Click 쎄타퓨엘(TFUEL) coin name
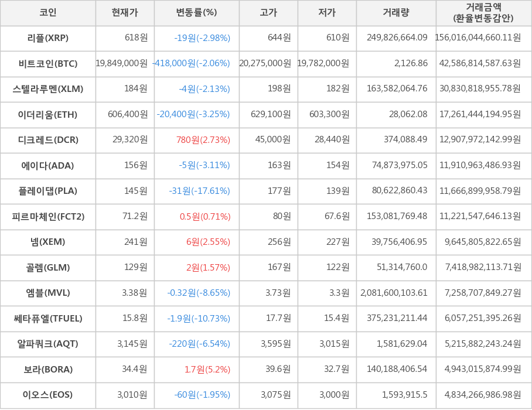 [x=48, y=319]
